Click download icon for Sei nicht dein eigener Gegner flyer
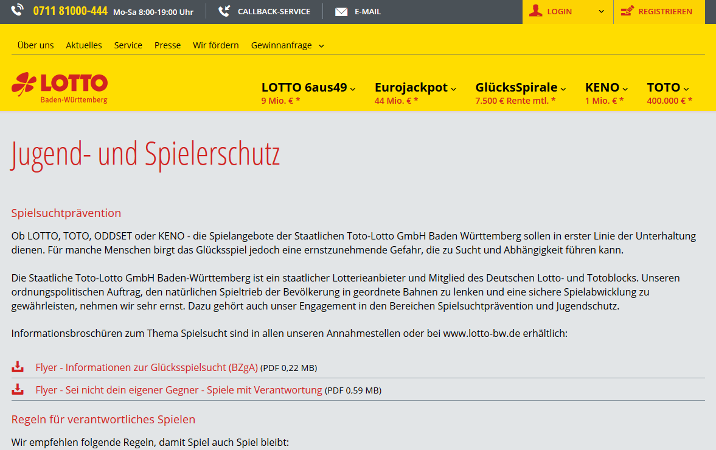716x450 pixels. tap(18, 389)
